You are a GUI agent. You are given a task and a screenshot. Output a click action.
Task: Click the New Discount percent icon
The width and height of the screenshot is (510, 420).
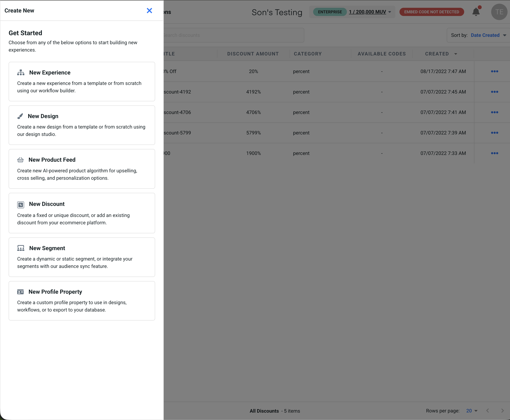20,205
